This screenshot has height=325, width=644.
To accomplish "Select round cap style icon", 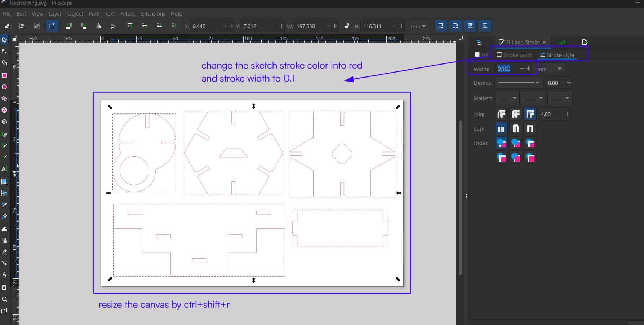I will (516, 129).
